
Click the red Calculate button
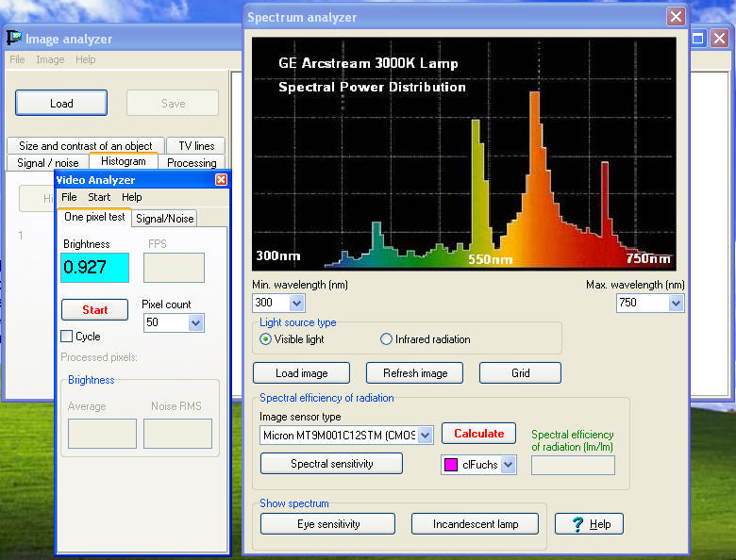coord(478,434)
